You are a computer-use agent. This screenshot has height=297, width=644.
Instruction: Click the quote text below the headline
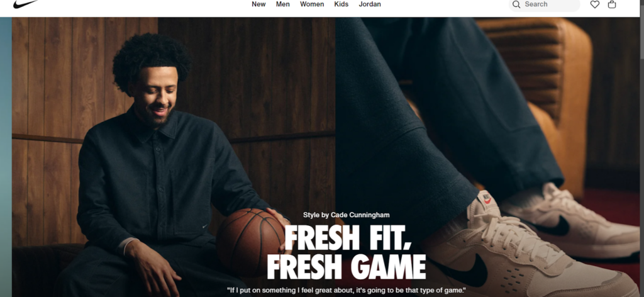coord(347,291)
